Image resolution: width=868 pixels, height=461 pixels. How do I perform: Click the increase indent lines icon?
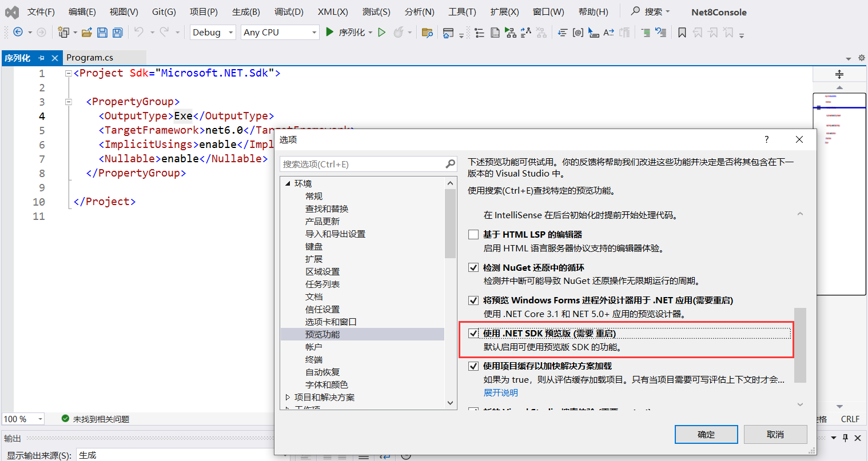pos(646,33)
